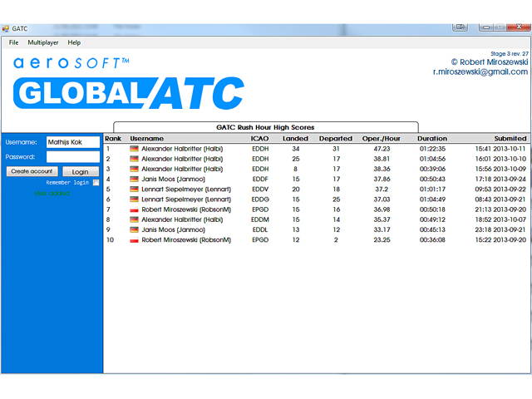The width and height of the screenshot is (532, 399).
Task: Click the German flag icon in rank 1 row
Action: pyautogui.click(x=134, y=149)
